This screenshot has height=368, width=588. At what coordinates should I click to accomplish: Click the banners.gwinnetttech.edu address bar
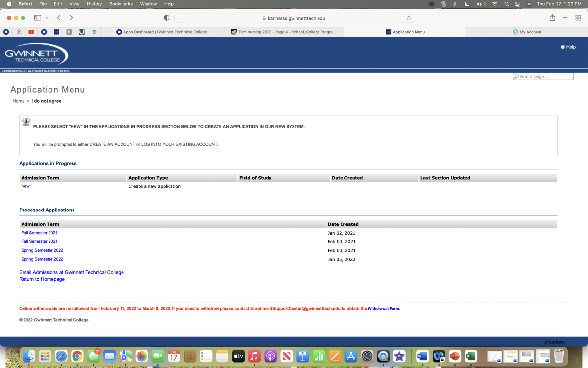tap(294, 18)
